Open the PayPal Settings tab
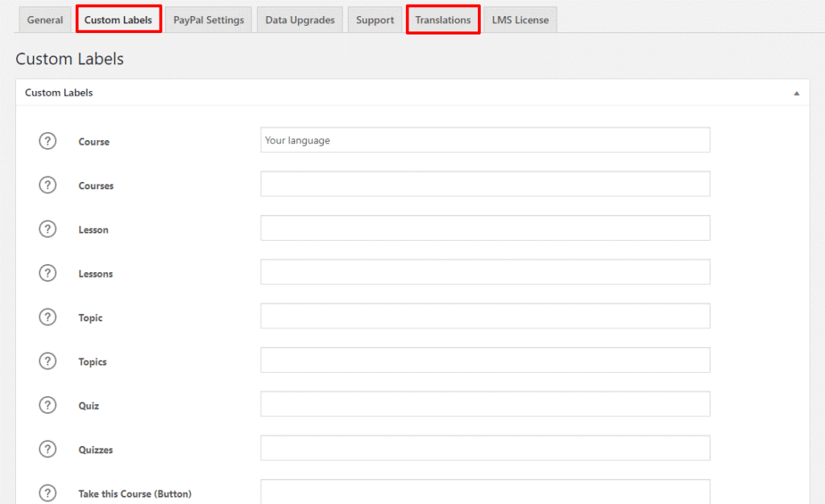This screenshot has height=504, width=825. coord(209,20)
